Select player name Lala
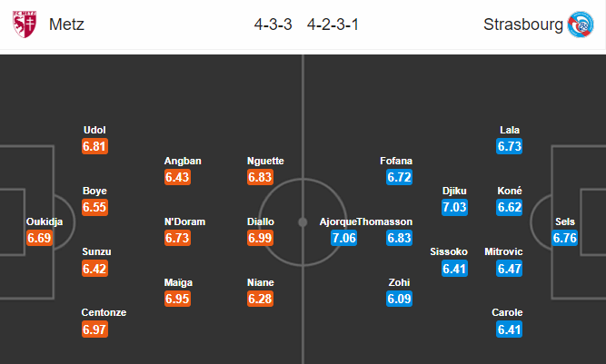This screenshot has height=364, width=606. (x=510, y=130)
